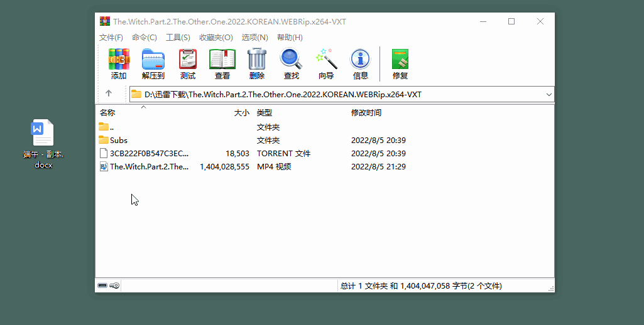This screenshot has width=644, height=325.
Task: Minimize the WinRAR window
Action: point(483,21)
